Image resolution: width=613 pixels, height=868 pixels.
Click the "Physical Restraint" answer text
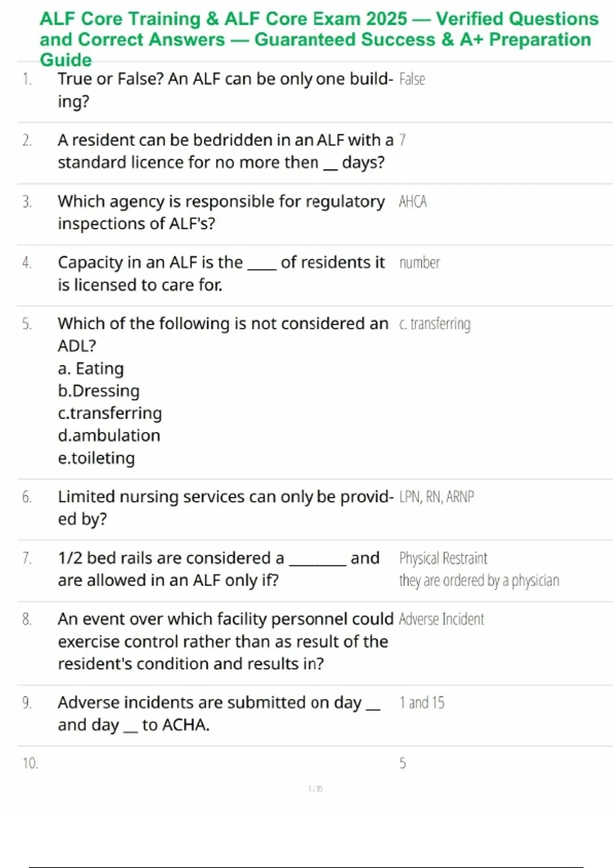tap(443, 558)
